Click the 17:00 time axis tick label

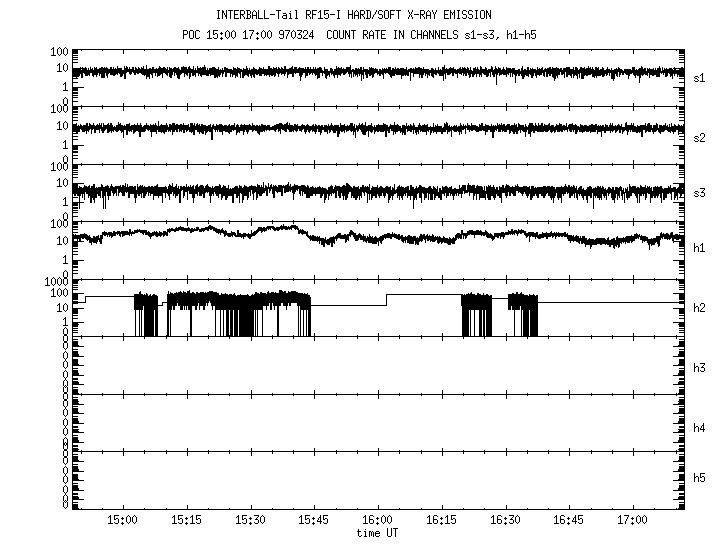click(633, 521)
